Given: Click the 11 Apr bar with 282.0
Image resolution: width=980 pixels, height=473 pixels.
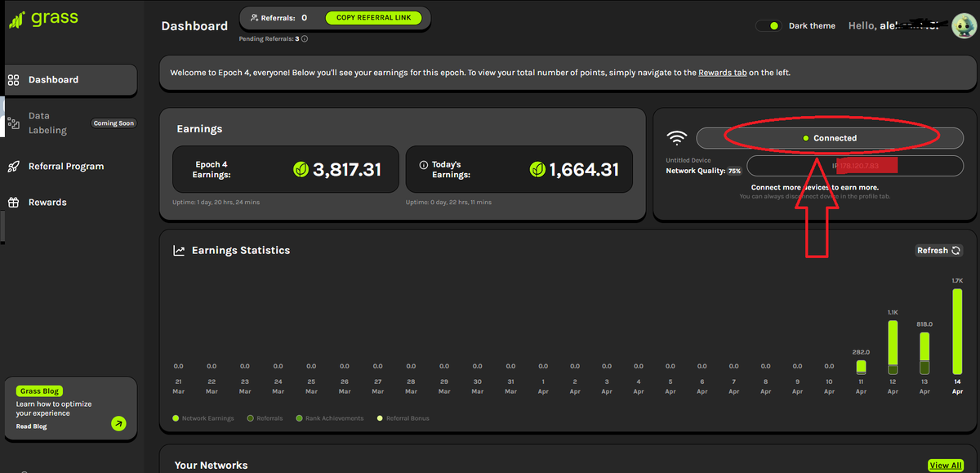Looking at the screenshot, I should click(x=861, y=368).
